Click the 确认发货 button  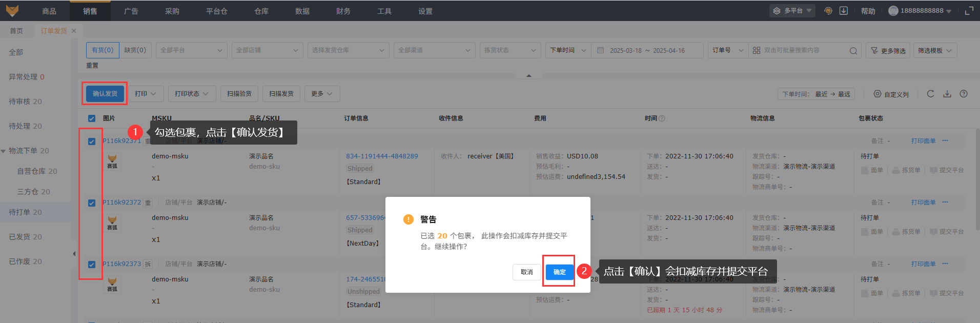click(x=105, y=94)
